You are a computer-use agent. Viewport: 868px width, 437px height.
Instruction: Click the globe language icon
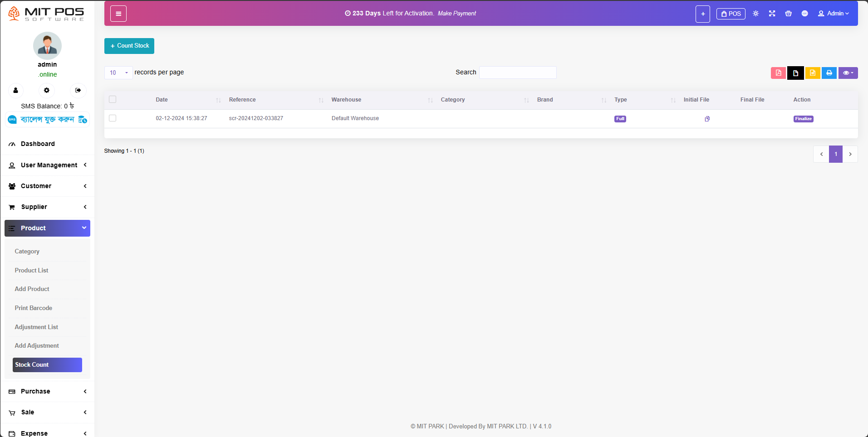[x=804, y=14]
